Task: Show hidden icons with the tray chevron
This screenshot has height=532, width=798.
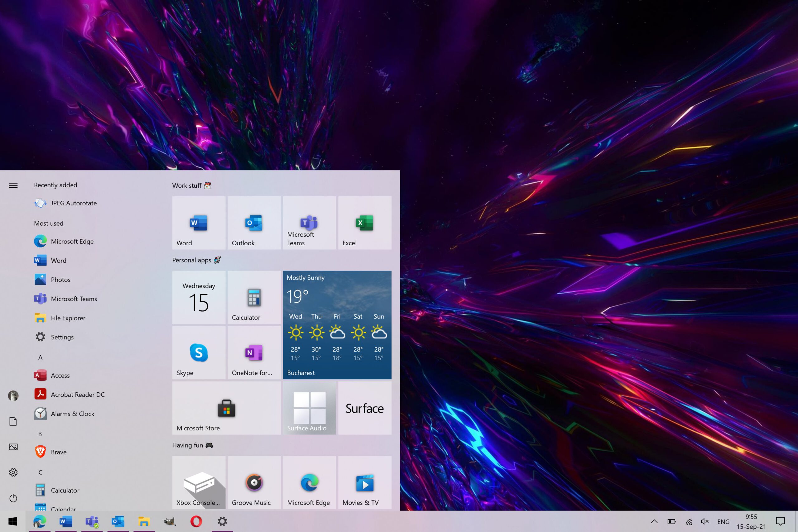Action: point(654,521)
